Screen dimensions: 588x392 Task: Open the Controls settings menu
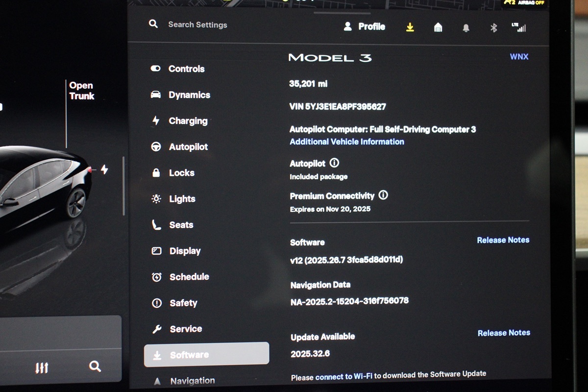coord(186,69)
